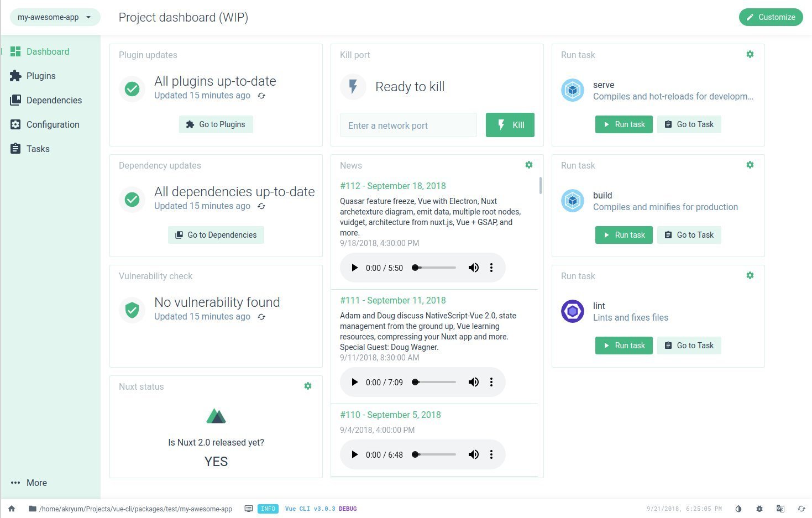The image size is (812, 518).
Task: Mute the 5:50 audio player
Action: click(474, 268)
